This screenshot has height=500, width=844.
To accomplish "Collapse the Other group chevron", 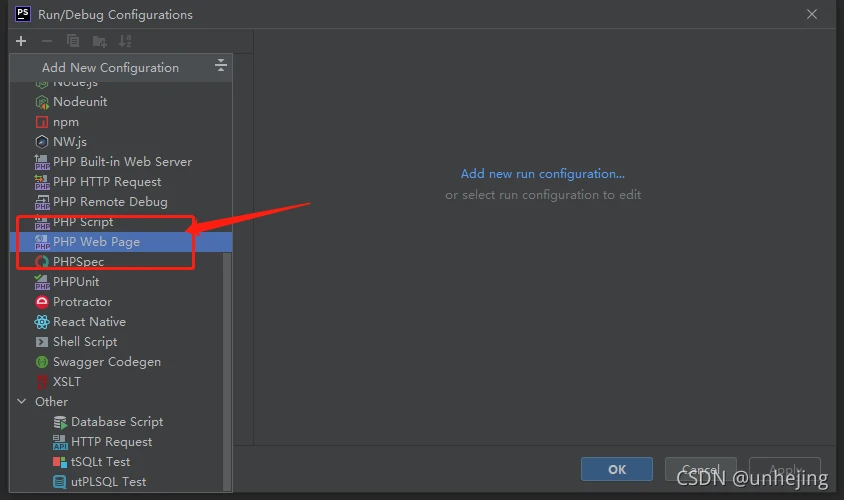I will (22, 402).
